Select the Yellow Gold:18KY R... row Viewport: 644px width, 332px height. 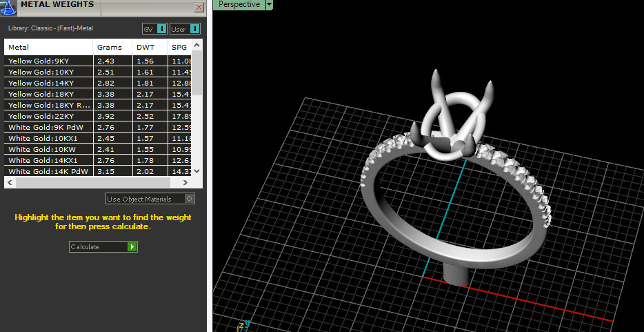98,105
